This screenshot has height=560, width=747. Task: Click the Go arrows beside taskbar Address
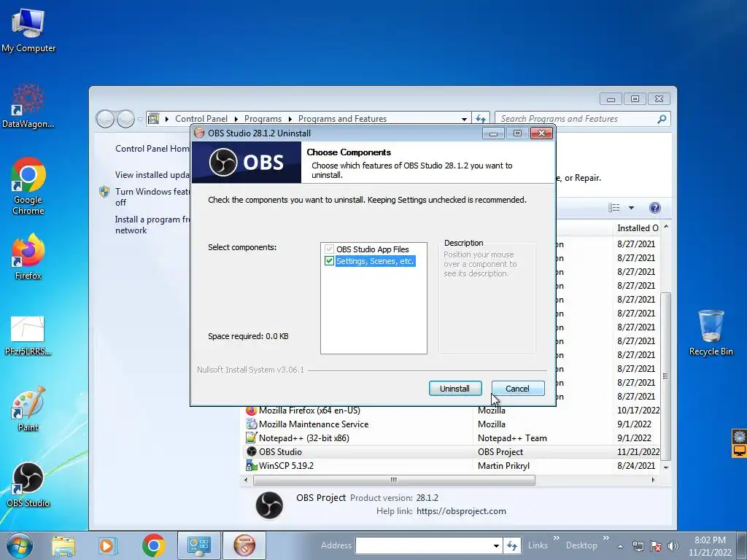click(511, 545)
